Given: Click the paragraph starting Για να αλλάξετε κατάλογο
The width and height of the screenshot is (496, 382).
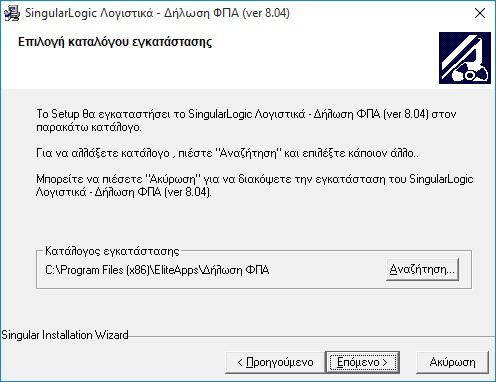Looking at the screenshot, I should [x=227, y=153].
